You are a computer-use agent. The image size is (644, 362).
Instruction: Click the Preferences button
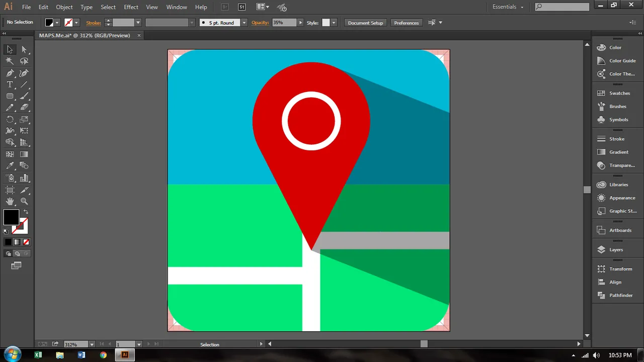tap(406, 23)
